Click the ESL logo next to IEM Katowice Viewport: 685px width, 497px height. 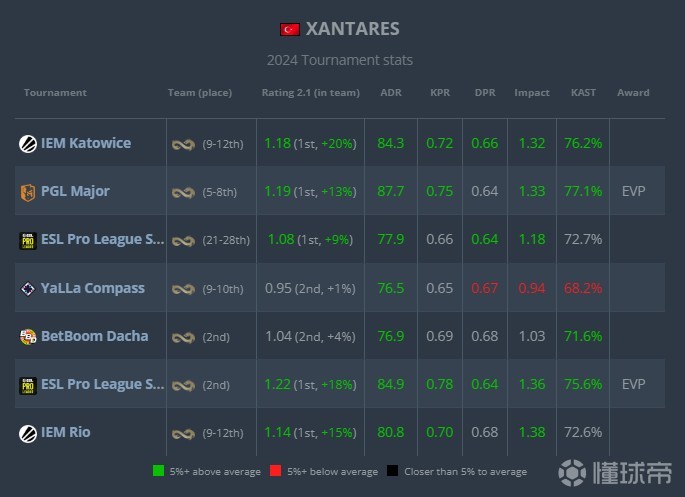tap(28, 143)
